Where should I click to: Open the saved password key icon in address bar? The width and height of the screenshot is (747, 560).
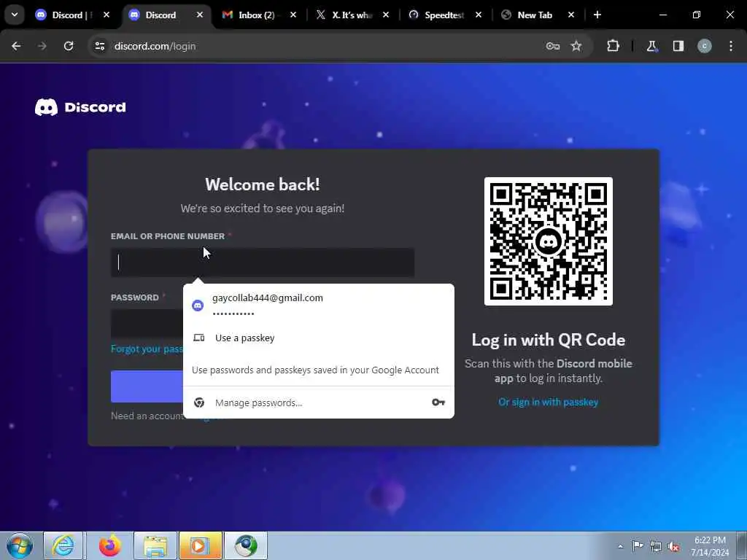pos(553,46)
